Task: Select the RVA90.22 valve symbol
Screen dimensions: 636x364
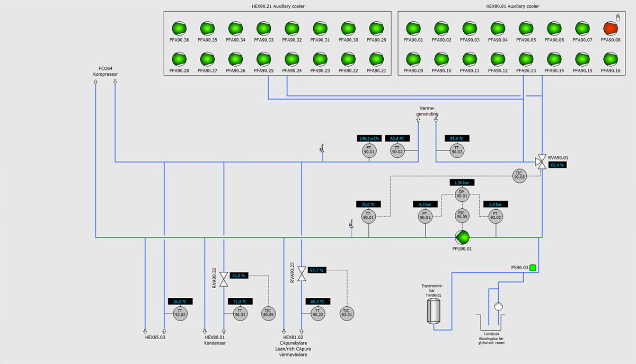Action: [302, 274]
